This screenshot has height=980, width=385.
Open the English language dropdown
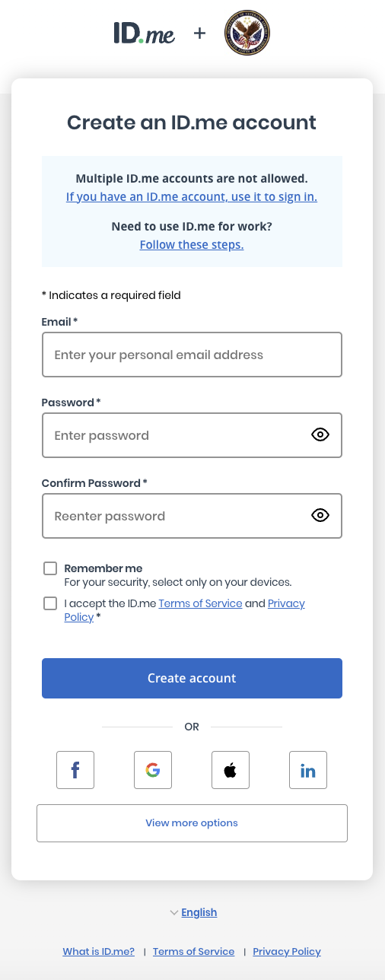(x=193, y=912)
